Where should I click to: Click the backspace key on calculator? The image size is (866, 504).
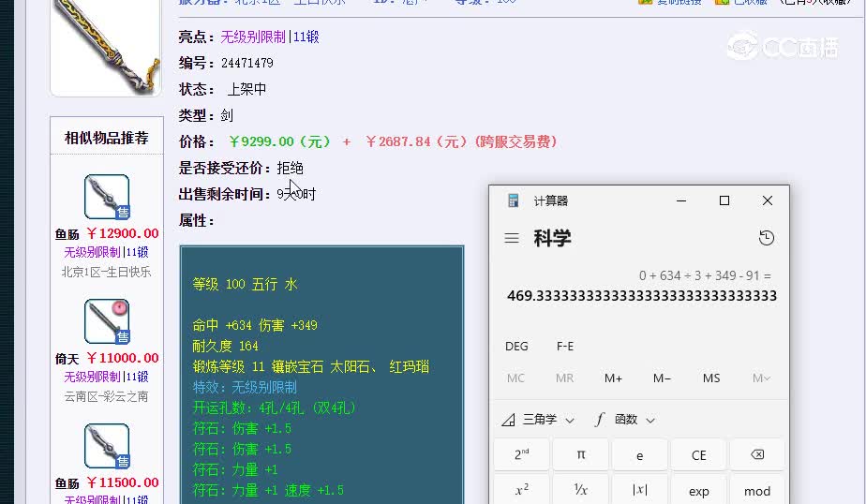pyautogui.click(x=757, y=454)
